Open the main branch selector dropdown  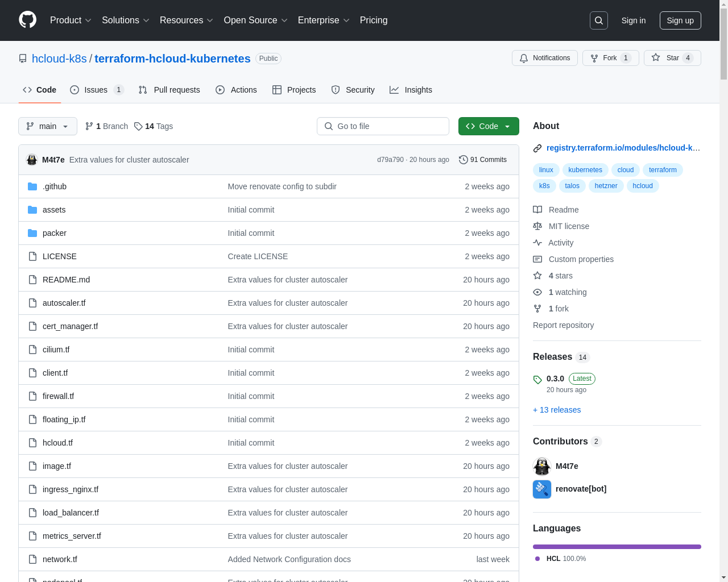pos(48,126)
